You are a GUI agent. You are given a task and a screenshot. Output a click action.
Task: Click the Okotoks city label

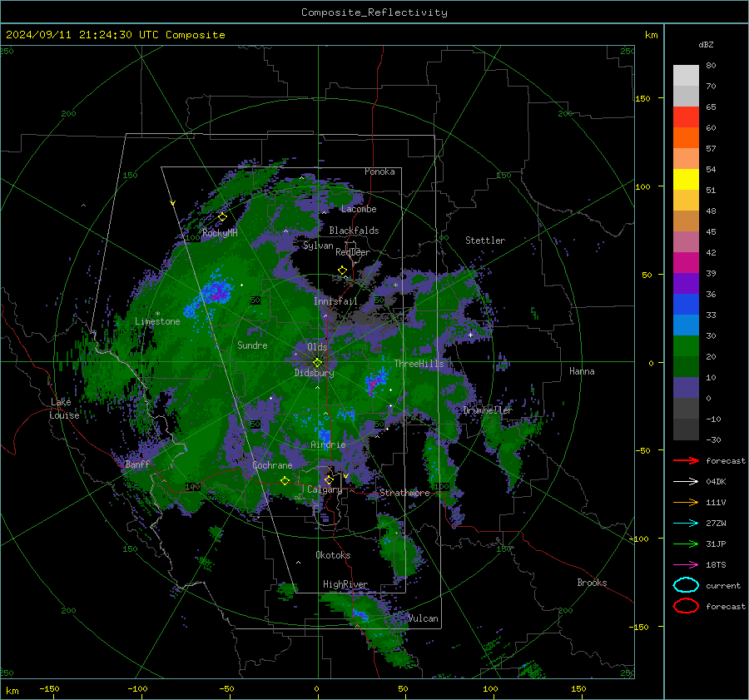(333, 555)
